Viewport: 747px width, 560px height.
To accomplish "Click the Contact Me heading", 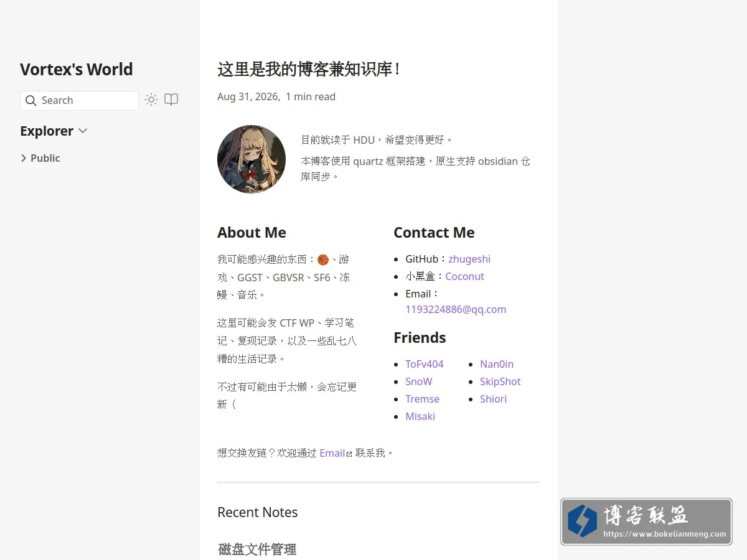I will [x=434, y=233].
